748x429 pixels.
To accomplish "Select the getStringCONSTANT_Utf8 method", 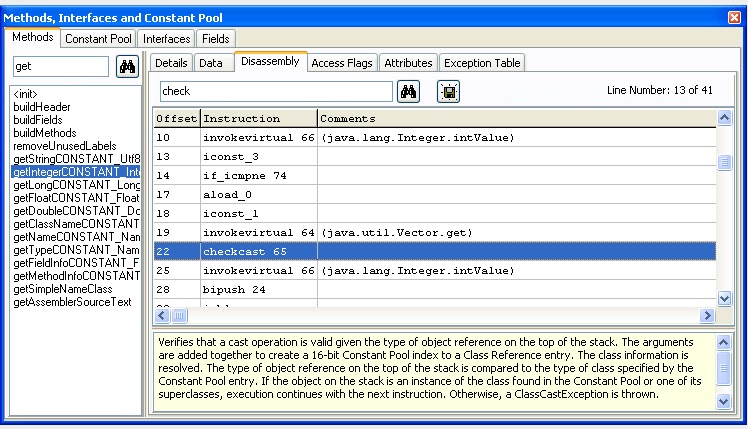I will pyautogui.click(x=76, y=158).
